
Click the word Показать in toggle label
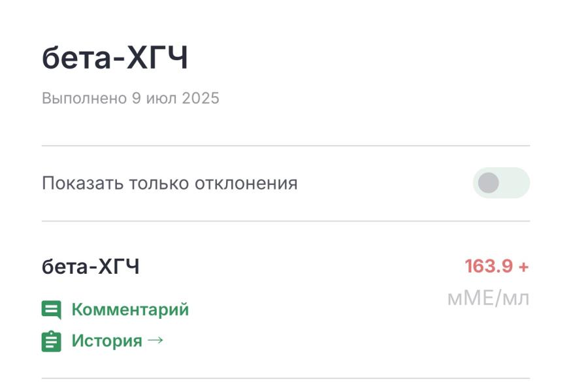(83, 183)
